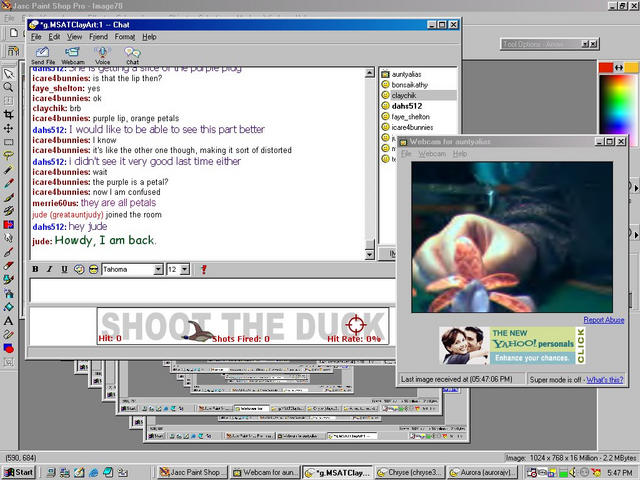The image size is (640, 480).
Task: Select bonsaikathy in the user list
Action: (x=409, y=85)
